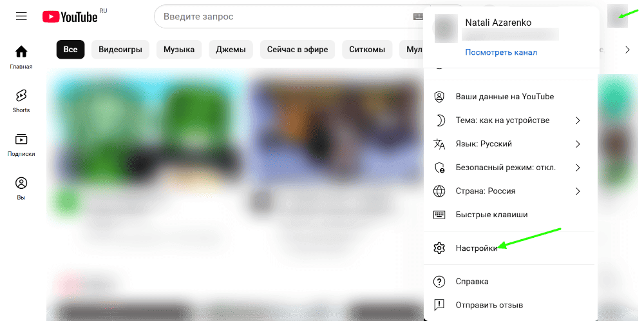Image resolution: width=644 pixels, height=321 pixels.
Task: Open Подписки subscriptions icon
Action: click(x=21, y=139)
